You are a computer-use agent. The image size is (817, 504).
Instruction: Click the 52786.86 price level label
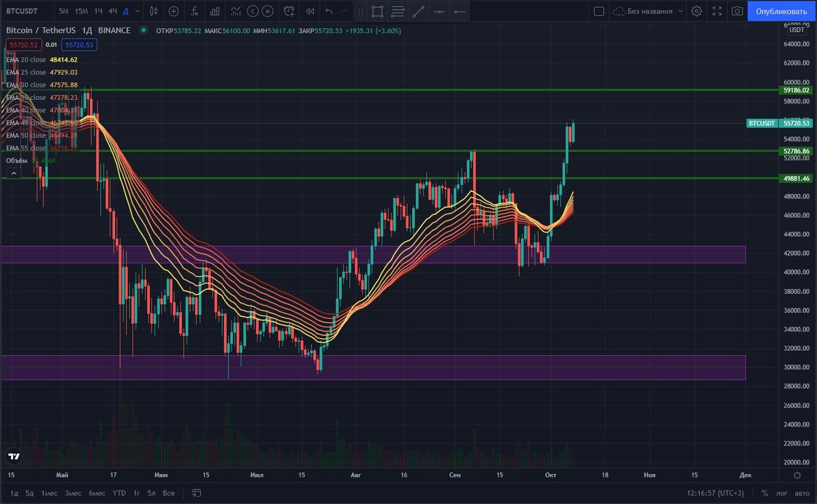[x=796, y=151]
